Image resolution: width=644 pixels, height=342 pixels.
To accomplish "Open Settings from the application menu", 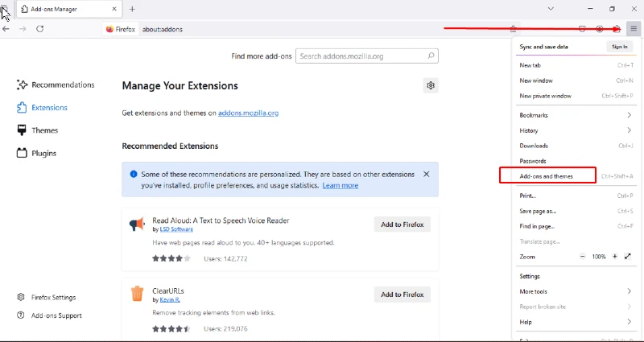I will pos(575,276).
